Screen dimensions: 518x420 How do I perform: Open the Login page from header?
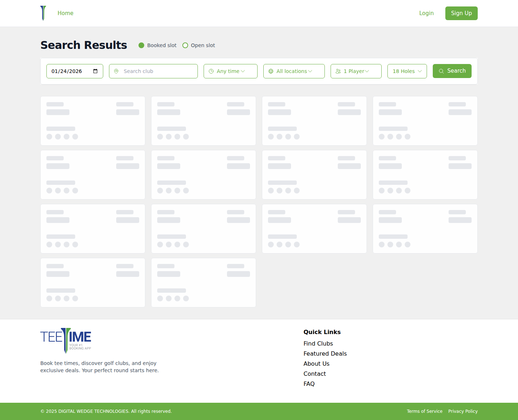click(426, 13)
